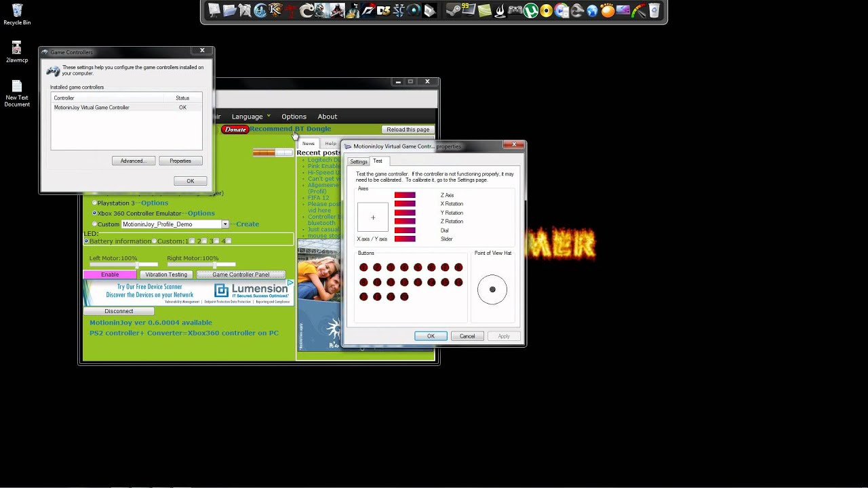
Task: Click Cancel in controller properties dialog
Action: point(467,336)
